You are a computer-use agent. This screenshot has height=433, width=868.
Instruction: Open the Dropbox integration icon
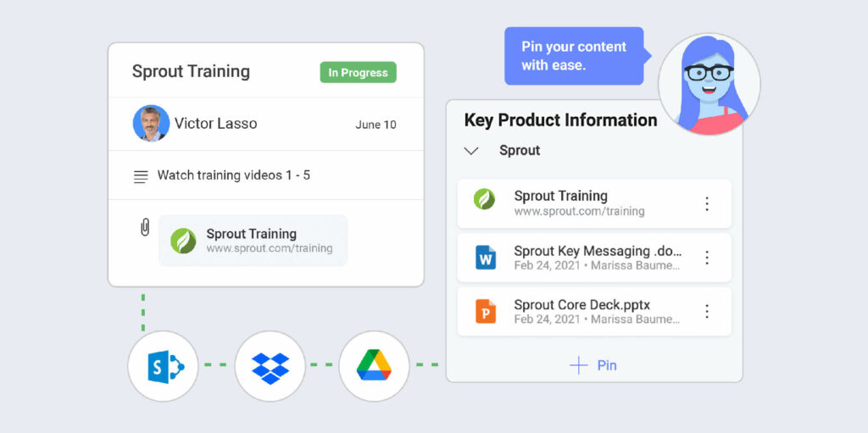(270, 366)
